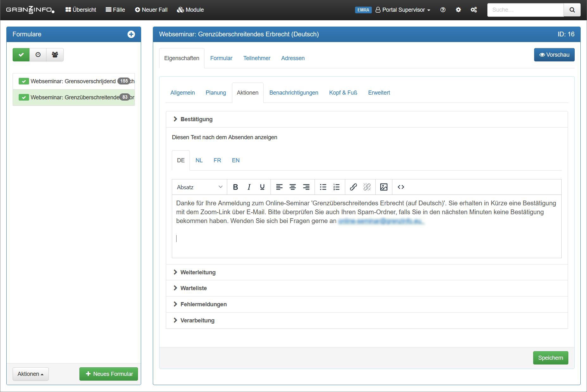587x392 pixels.
Task: Add a form with the plus icon in Formulare header
Action: (x=131, y=34)
